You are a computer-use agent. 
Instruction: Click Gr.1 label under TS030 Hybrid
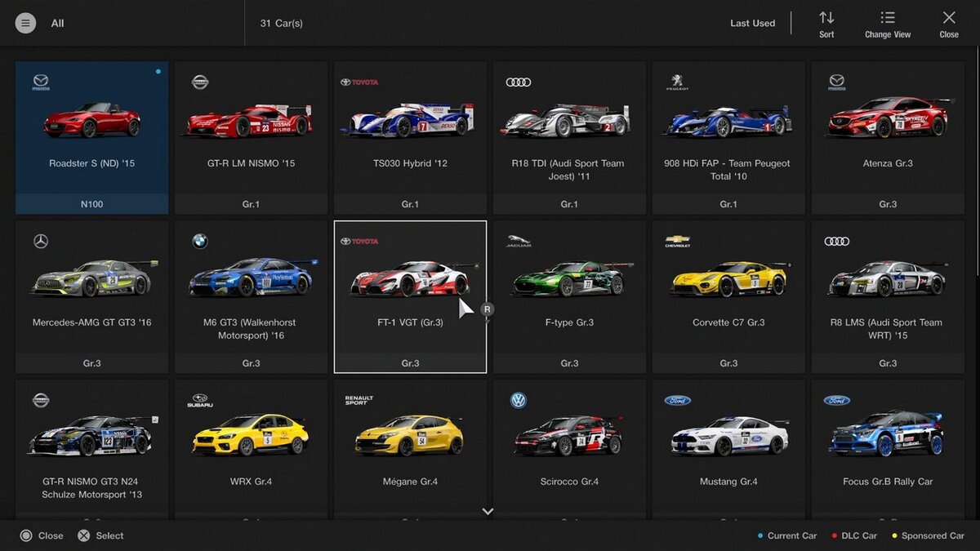pyautogui.click(x=410, y=204)
